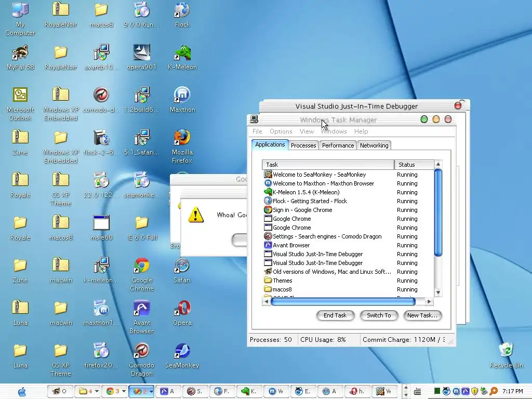Sort by the Task column header
The height and width of the screenshot is (399, 532).
[328, 165]
